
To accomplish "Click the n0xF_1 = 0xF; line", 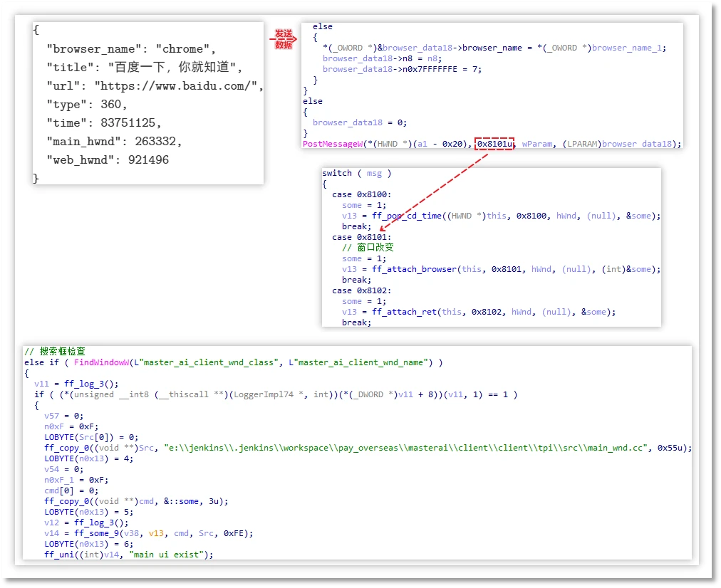I will click(76, 480).
